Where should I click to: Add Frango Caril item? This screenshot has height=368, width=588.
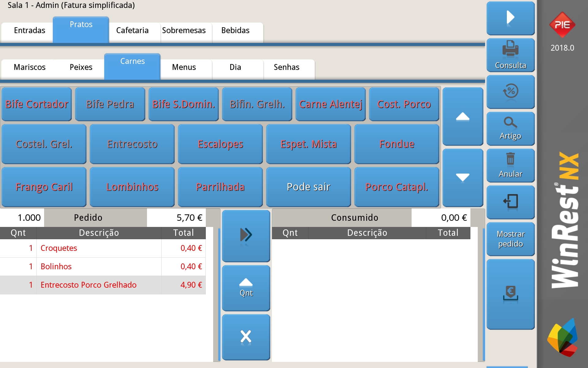[44, 187]
